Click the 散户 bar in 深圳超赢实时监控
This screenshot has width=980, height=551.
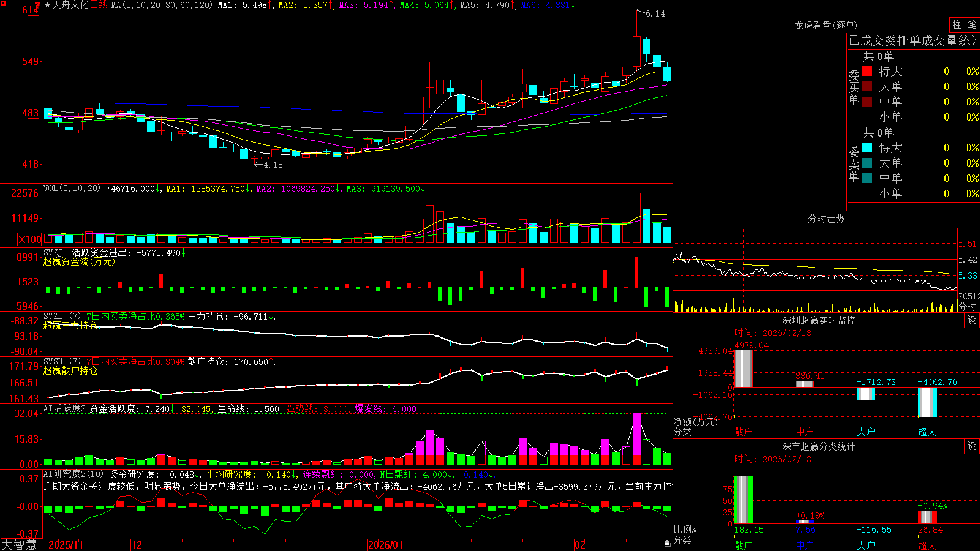pos(744,369)
